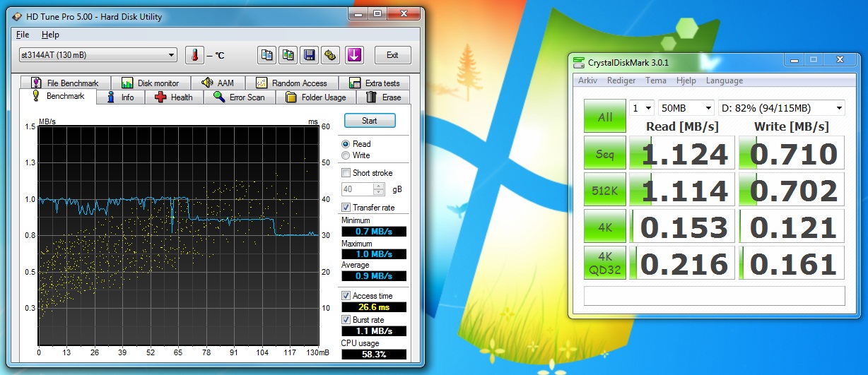
Task: Click the thermometer temperature icon in HD Tune
Action: [194, 55]
